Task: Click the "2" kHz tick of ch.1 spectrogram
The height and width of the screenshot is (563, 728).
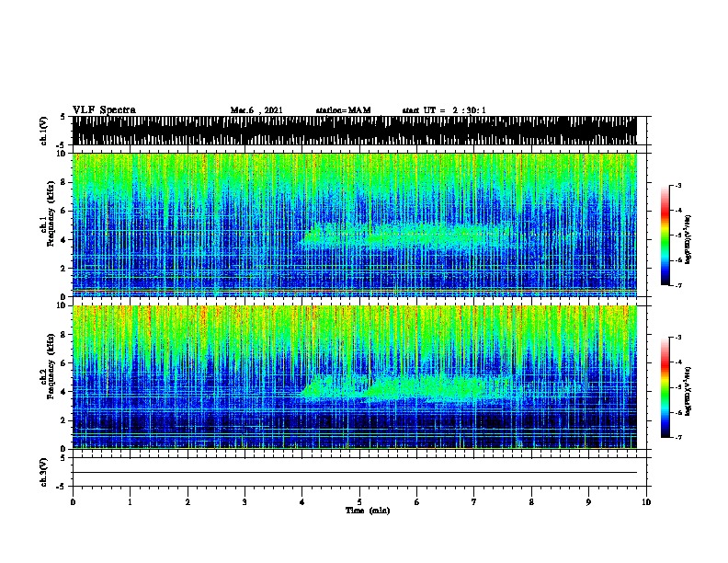Action: coord(63,268)
